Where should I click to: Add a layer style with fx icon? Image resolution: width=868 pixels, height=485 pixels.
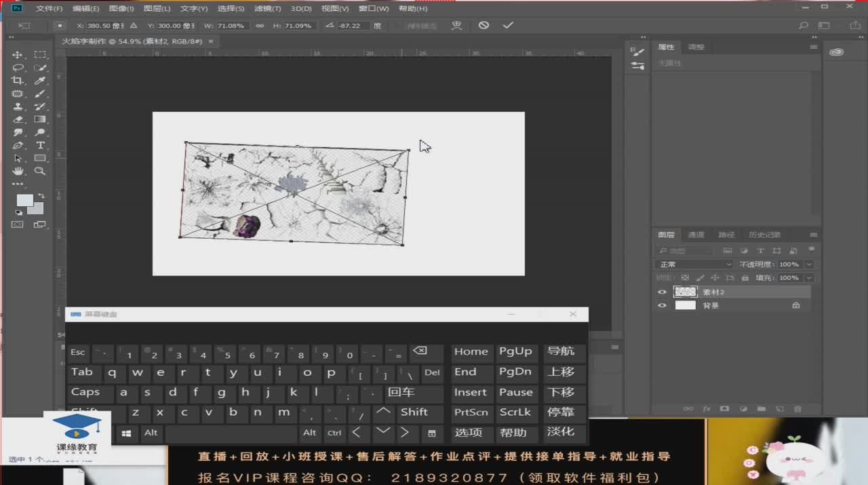(707, 409)
